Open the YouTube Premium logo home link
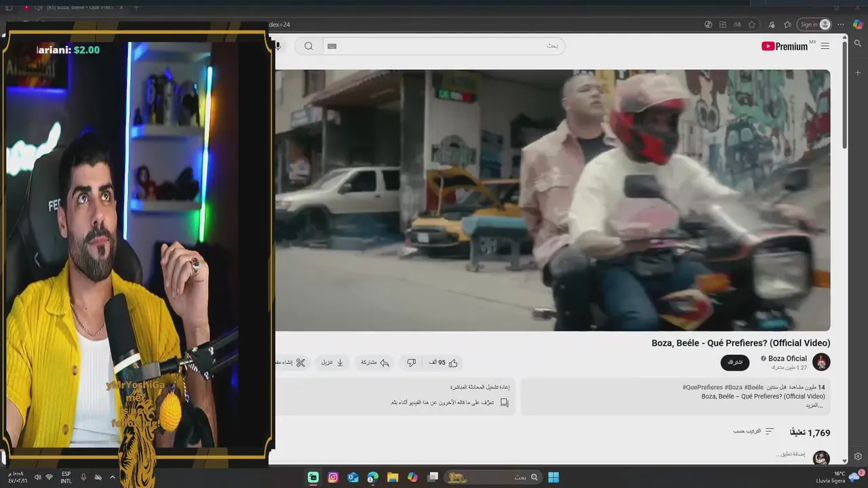Image resolution: width=868 pixels, height=488 pixels. (785, 46)
